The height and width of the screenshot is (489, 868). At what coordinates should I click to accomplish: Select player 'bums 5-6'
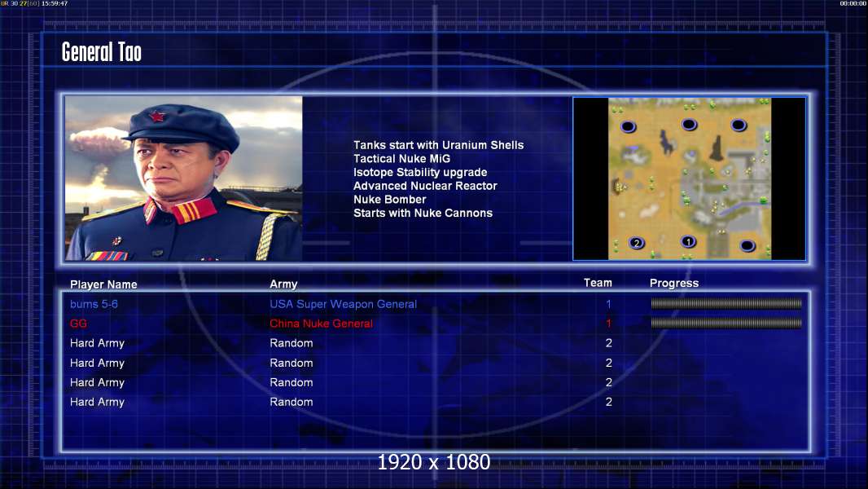pyautogui.click(x=94, y=304)
